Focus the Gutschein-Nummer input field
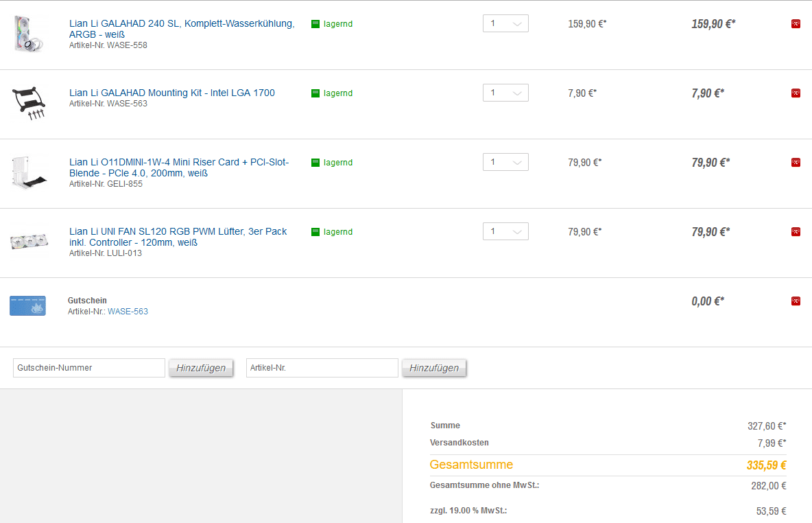812x523 pixels. 89,368
